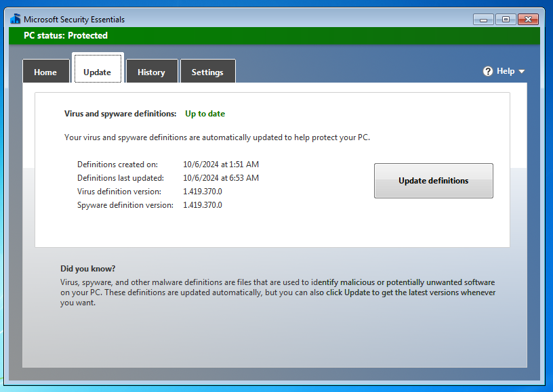Click the Definitions last updated date value

(220, 178)
